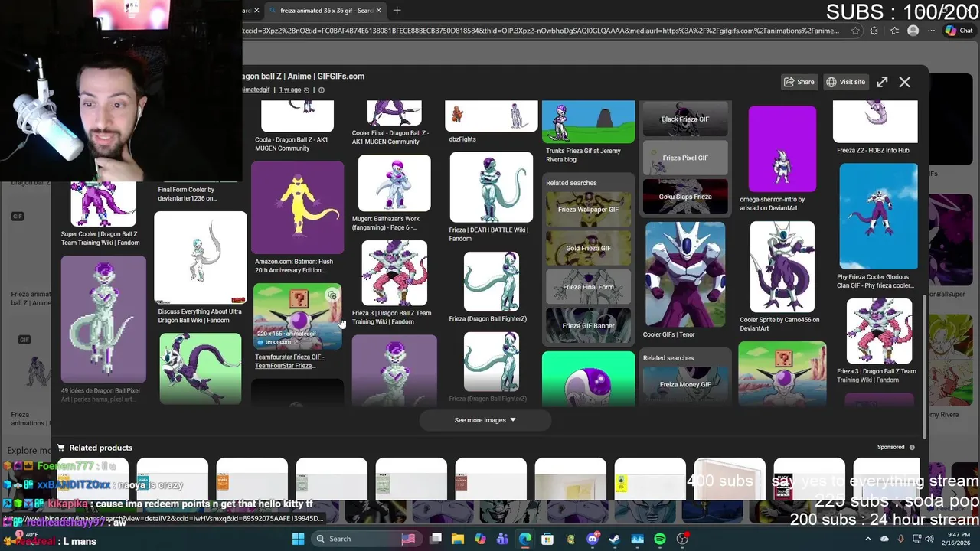This screenshot has width=980, height=551.
Task: Expand the image viewer to full screen
Action: tap(882, 82)
